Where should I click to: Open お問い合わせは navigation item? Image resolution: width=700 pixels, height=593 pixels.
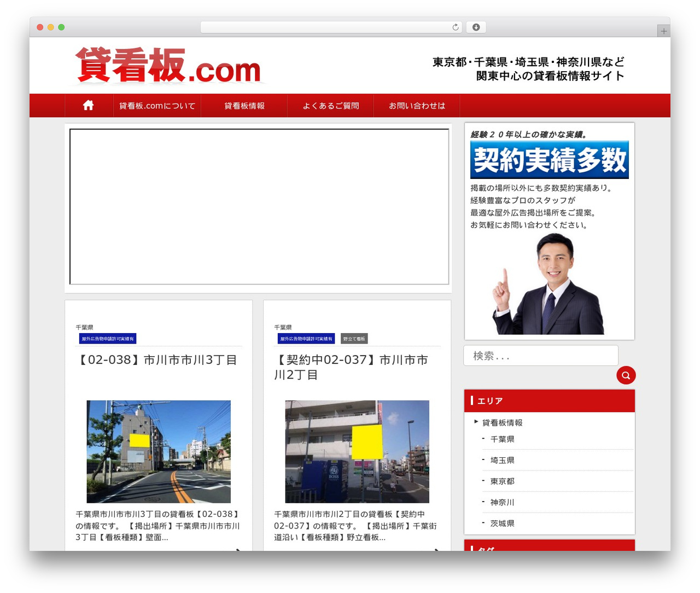click(x=417, y=106)
